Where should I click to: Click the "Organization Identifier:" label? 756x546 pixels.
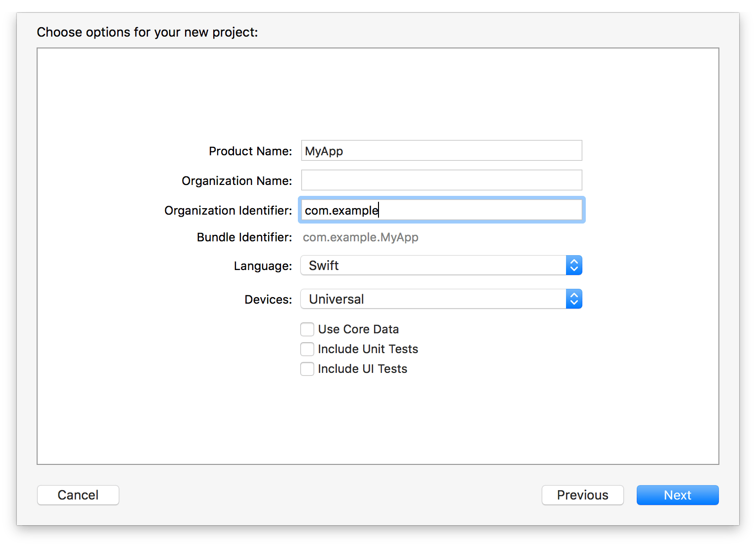tap(228, 211)
